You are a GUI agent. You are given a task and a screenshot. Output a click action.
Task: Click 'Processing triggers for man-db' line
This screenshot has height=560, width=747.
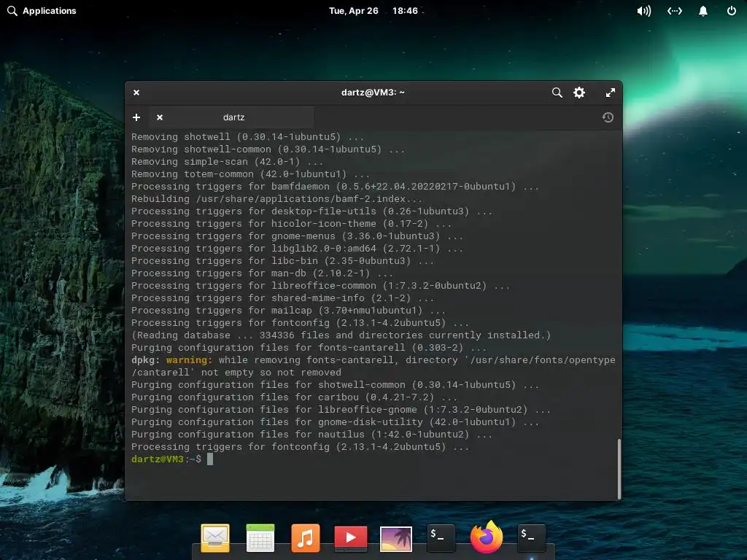click(x=262, y=273)
